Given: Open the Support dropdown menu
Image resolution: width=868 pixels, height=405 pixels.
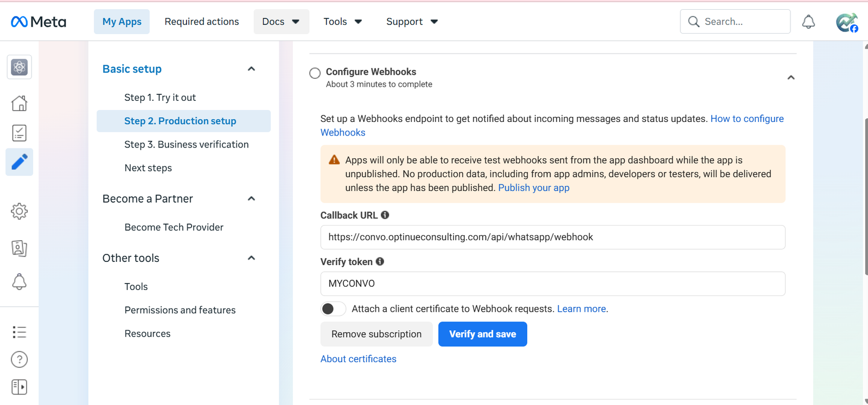Looking at the screenshot, I should (412, 22).
